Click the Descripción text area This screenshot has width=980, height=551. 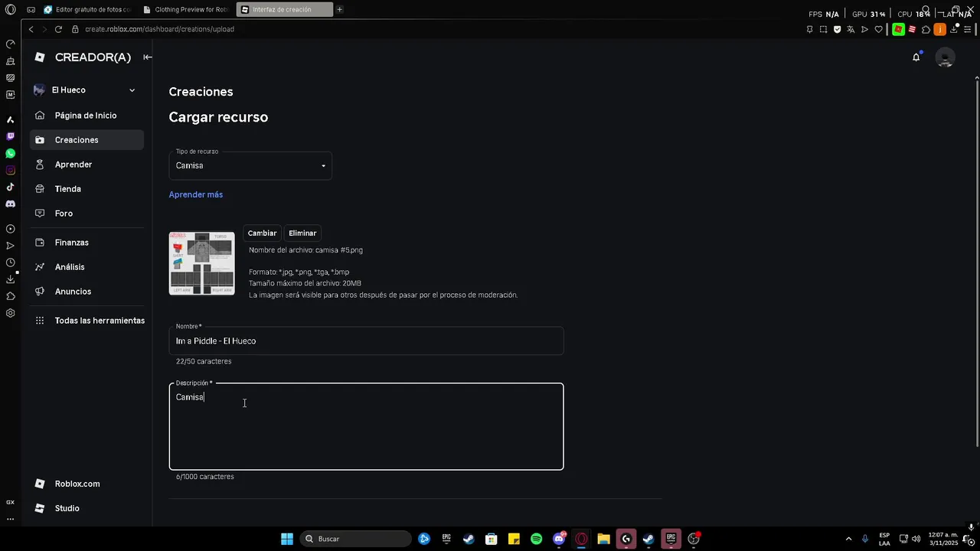[366, 427]
